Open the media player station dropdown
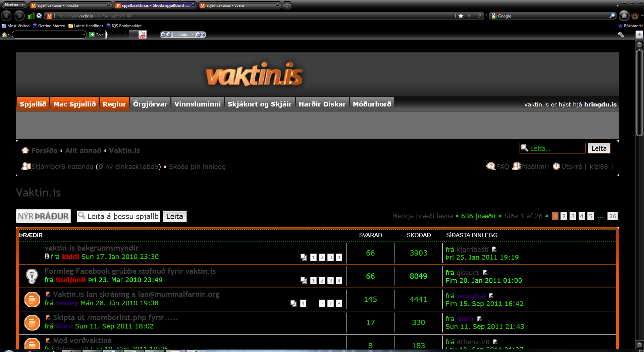The height and width of the screenshot is (352, 644). pyautogui.click(x=193, y=35)
